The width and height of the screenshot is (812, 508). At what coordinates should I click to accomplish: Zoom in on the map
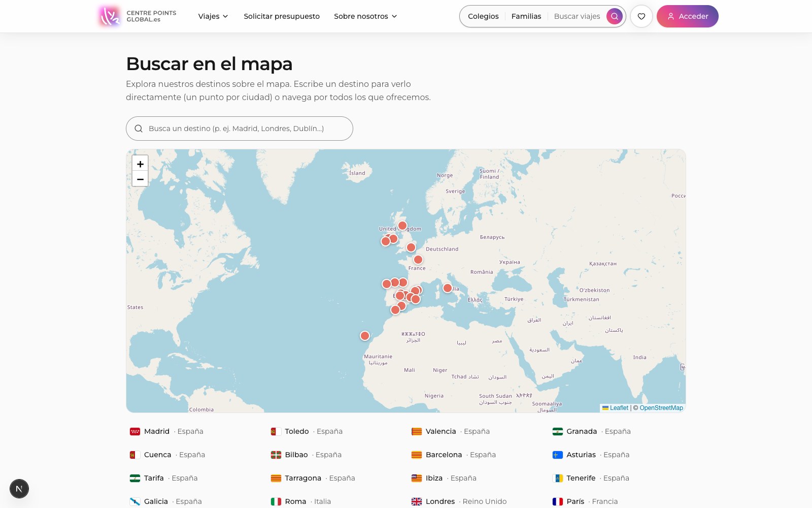140,164
